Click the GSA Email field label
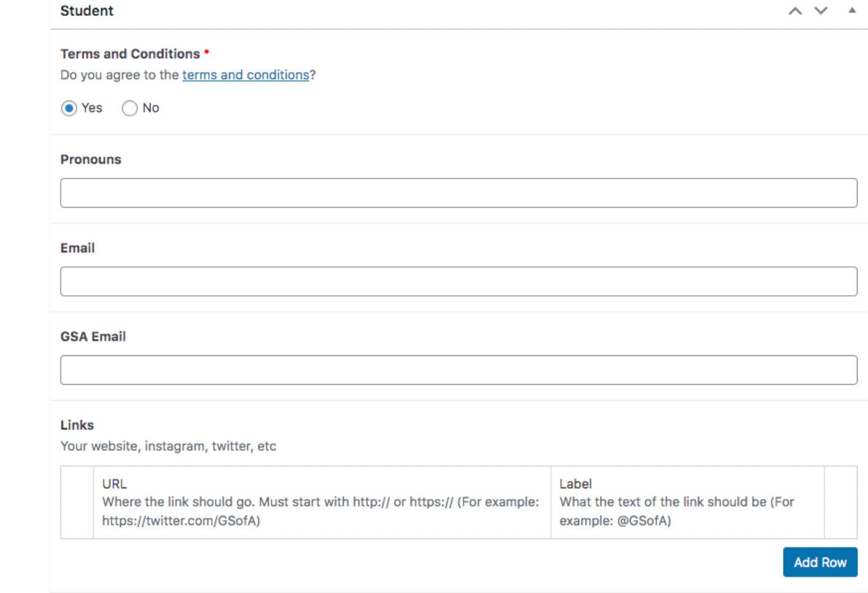This screenshot has width=868, height=593. click(x=93, y=336)
